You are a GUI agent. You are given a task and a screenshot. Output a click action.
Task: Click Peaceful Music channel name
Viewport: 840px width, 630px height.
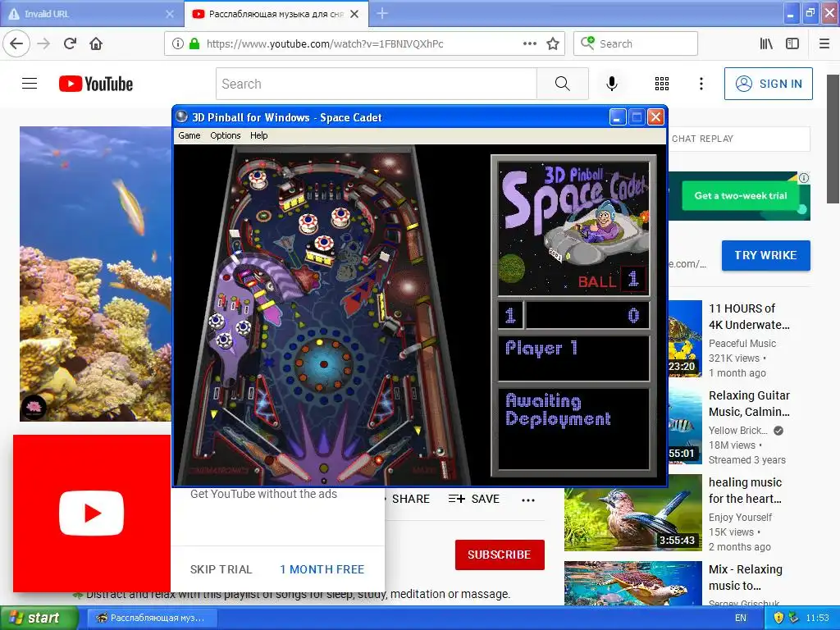click(x=742, y=344)
